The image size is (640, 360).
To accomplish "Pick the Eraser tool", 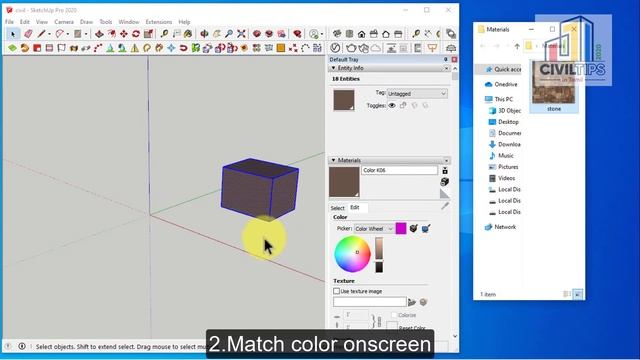I will [28, 34].
